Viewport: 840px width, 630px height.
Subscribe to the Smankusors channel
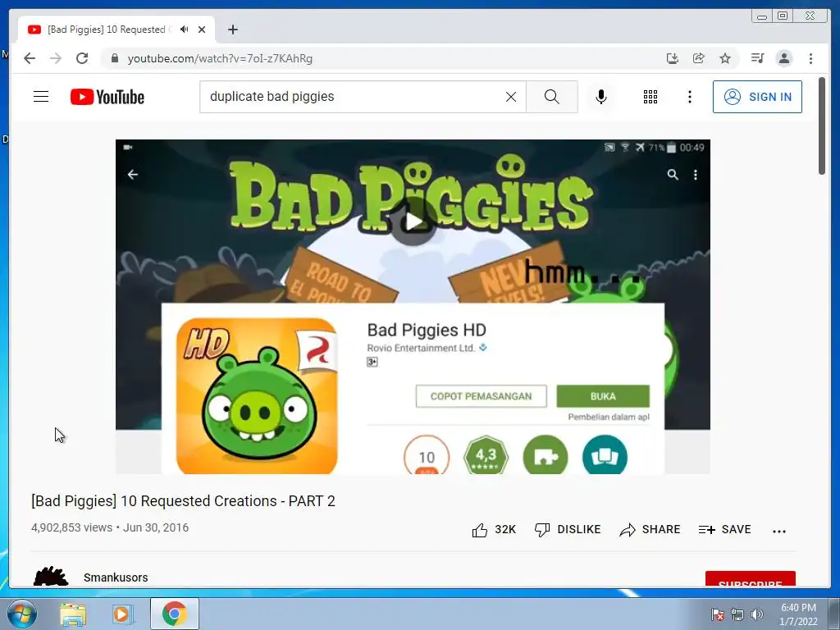click(750, 579)
